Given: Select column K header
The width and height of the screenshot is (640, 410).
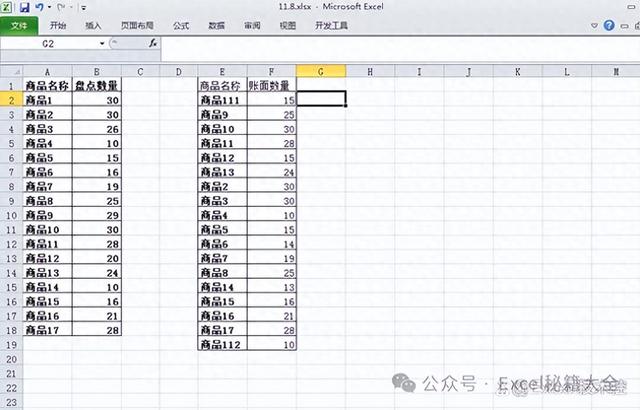Looking at the screenshot, I should point(518,72).
